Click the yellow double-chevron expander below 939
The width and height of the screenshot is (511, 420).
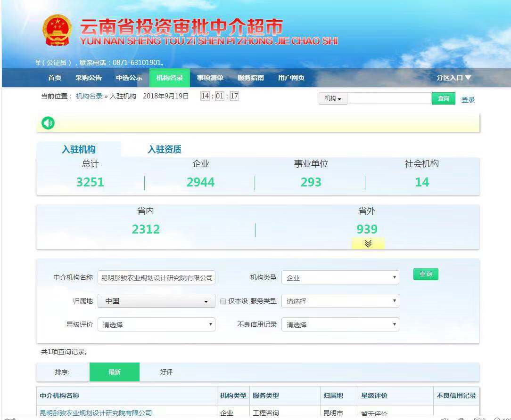click(367, 244)
